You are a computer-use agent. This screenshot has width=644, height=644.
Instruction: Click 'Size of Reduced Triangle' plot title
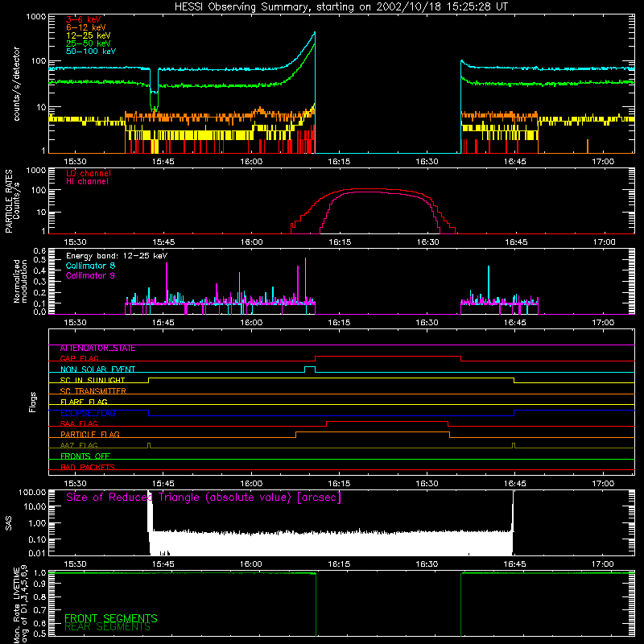pyautogui.click(x=204, y=497)
